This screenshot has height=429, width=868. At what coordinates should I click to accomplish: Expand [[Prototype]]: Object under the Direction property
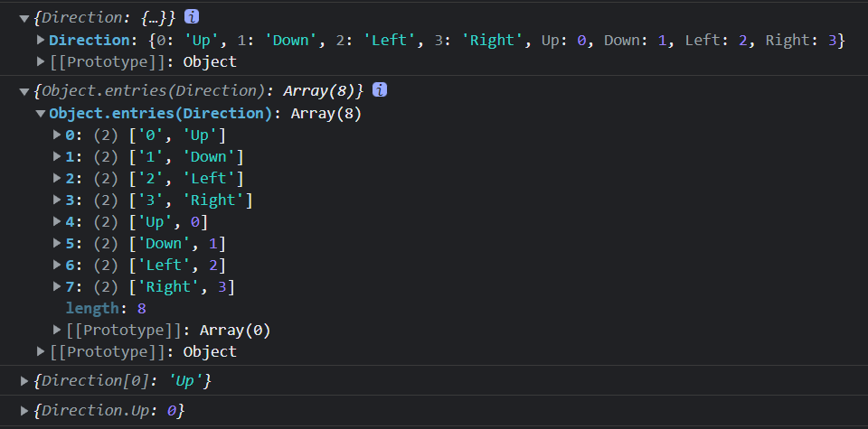point(41,62)
